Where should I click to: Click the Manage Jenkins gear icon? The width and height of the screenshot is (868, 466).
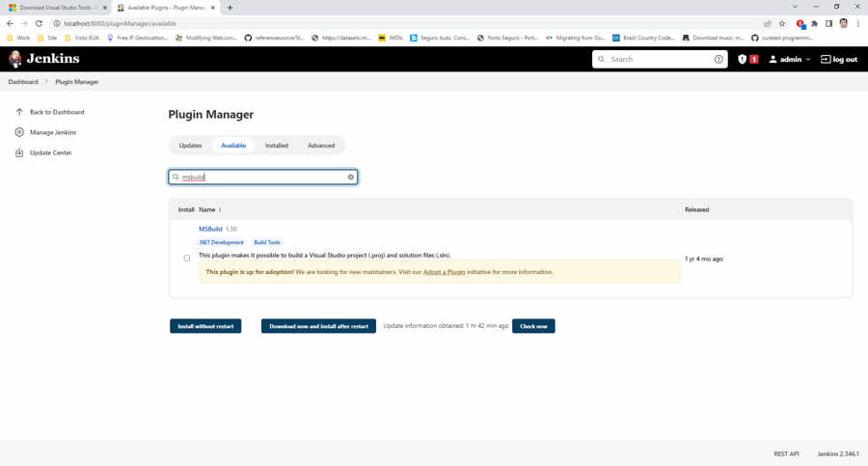point(19,132)
